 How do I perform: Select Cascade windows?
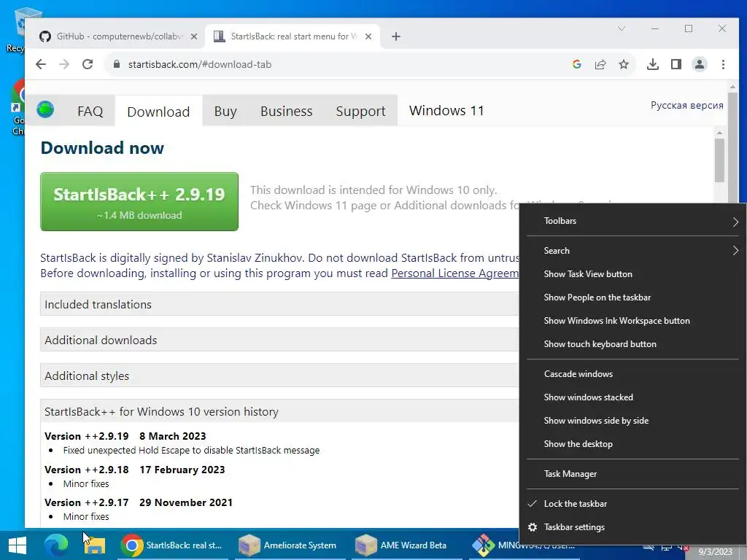[632, 374]
